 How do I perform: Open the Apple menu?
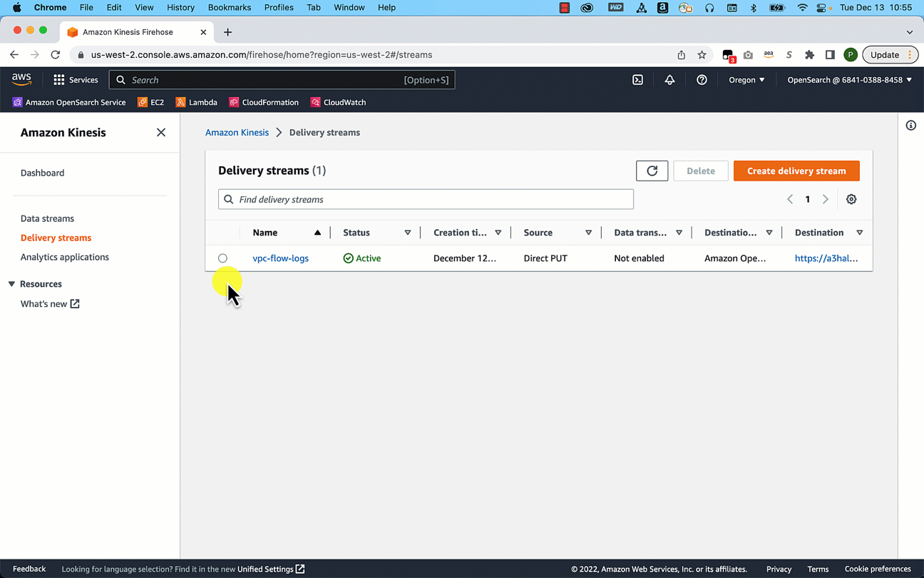pyautogui.click(x=17, y=7)
